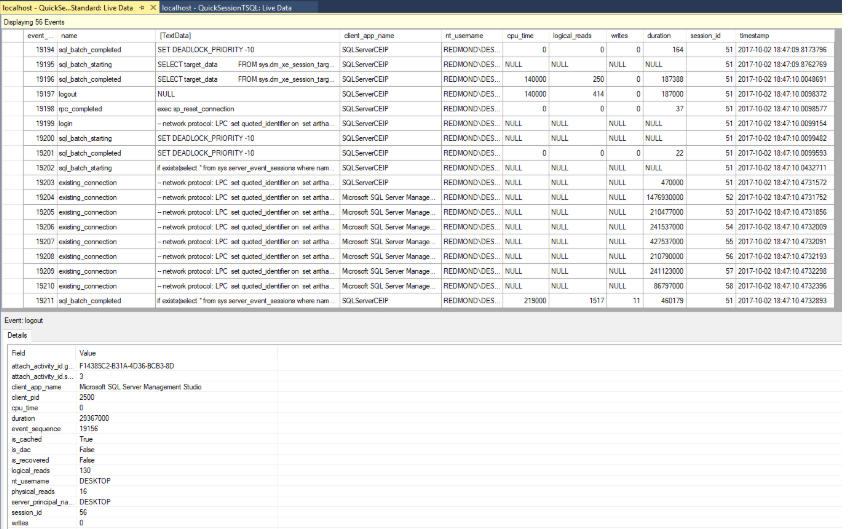848x529 pixels.
Task: Pin the QuickSessionStandard Live Data tab
Action: point(141,6)
